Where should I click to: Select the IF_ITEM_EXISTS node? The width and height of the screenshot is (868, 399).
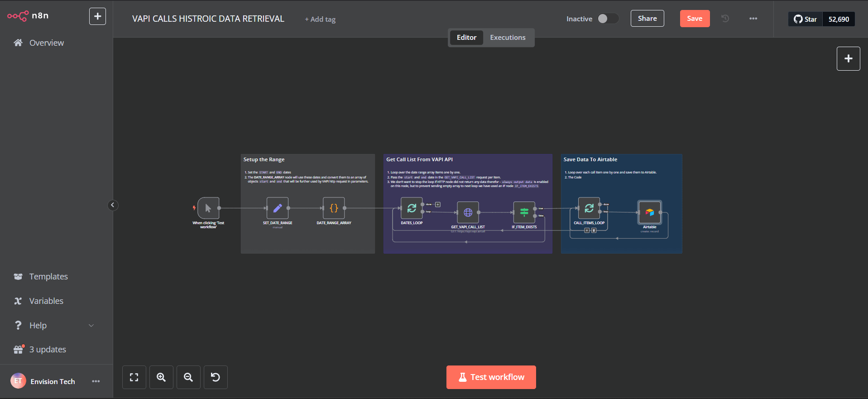point(524,212)
